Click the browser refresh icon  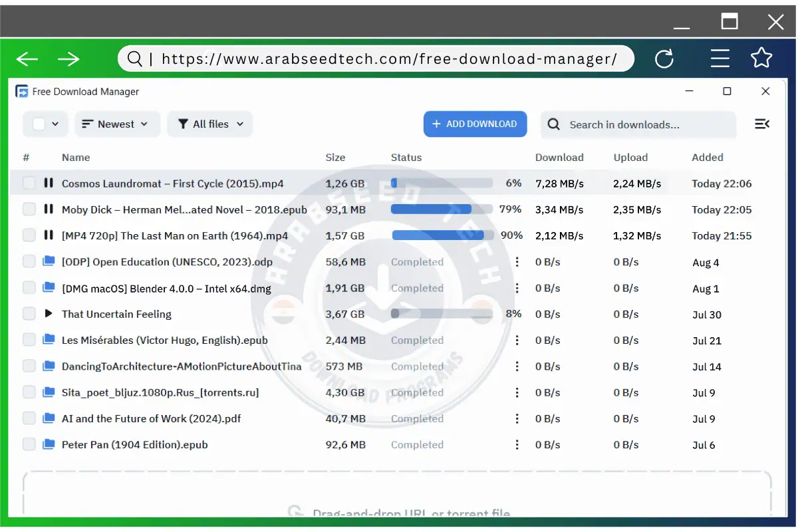pos(664,59)
